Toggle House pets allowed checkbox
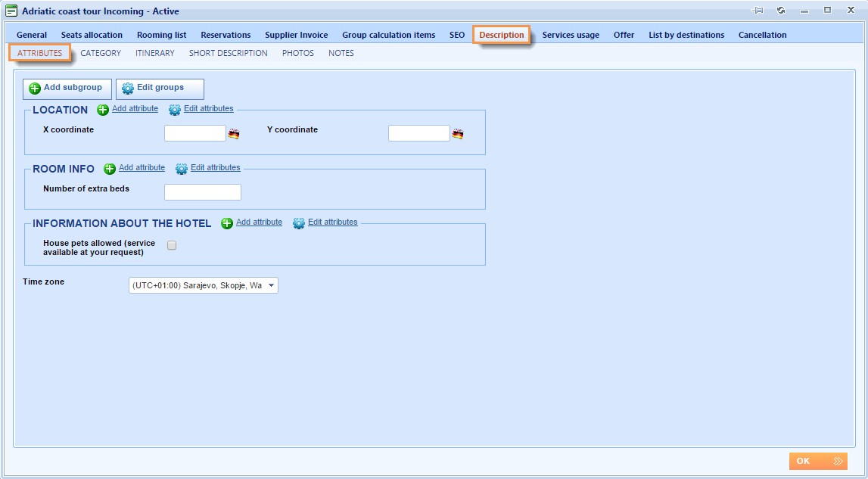The width and height of the screenshot is (868, 479). [x=172, y=245]
